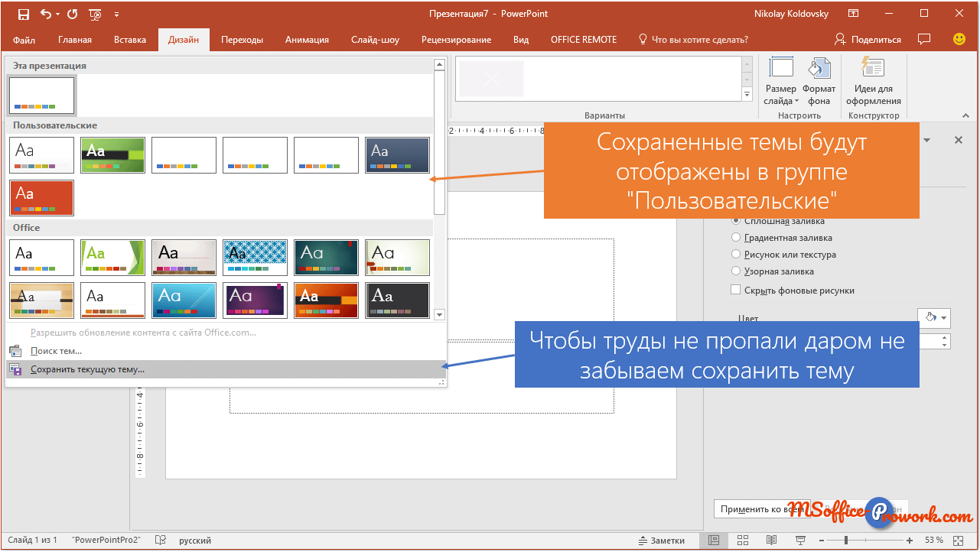Open the Слайд-шоу tab
This screenshot has width=980, height=552.
375,40
